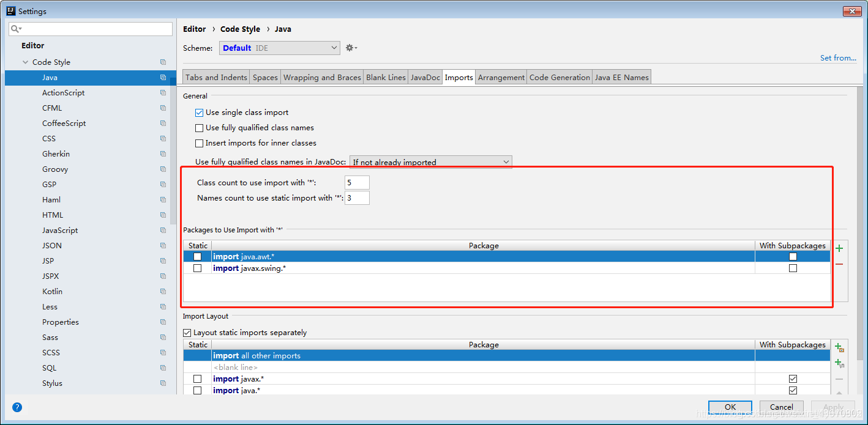Toggle Use single class import

tap(199, 113)
